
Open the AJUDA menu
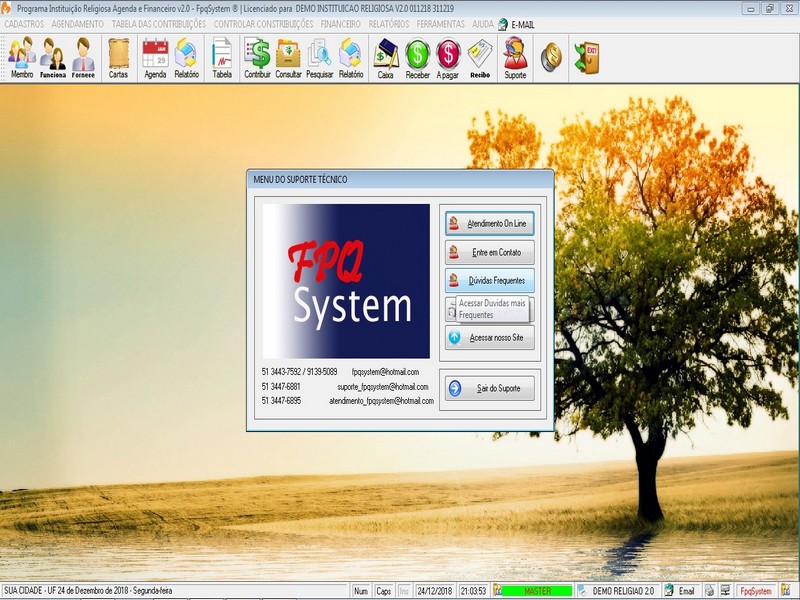[x=483, y=24]
